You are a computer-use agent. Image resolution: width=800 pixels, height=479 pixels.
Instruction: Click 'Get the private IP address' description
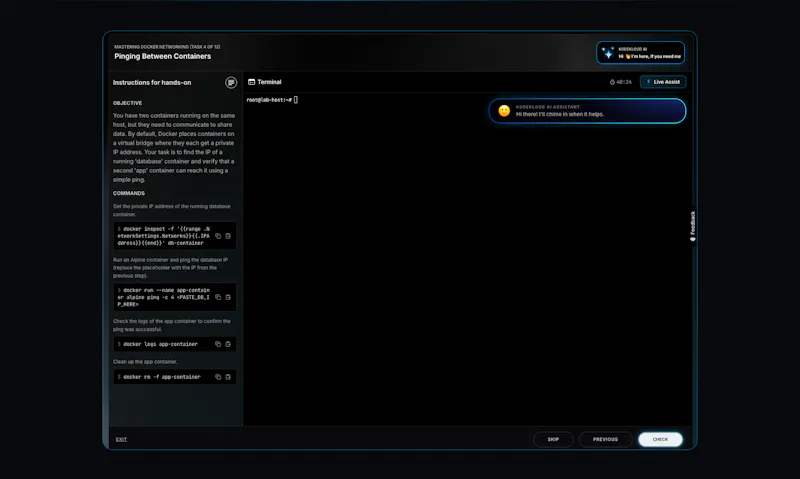172,210
